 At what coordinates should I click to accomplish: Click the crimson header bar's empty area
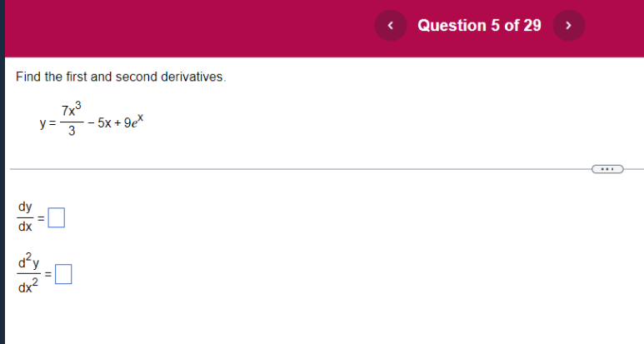click(x=185, y=28)
